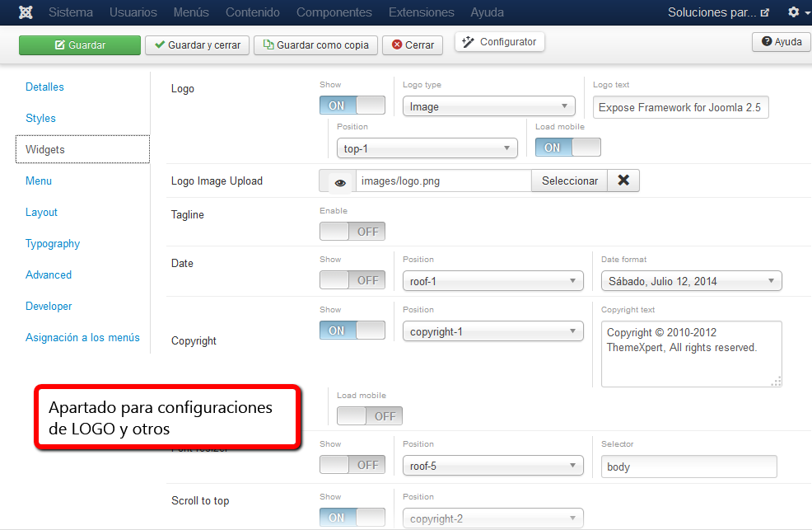Toggle the Copyright Show switch
The image size is (812, 530).
[x=352, y=330]
